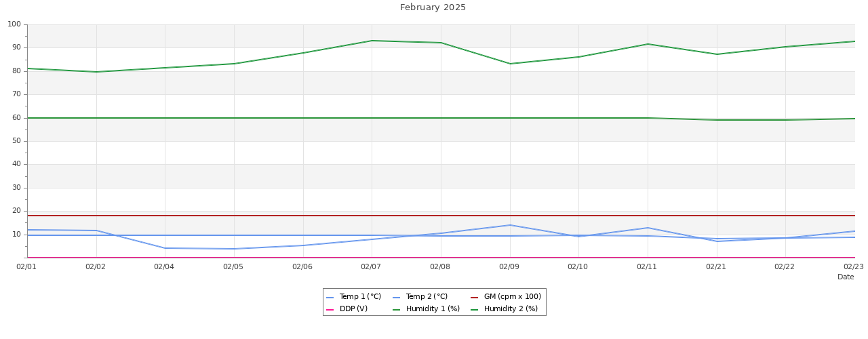Screen dimensions: 868x339
Task: Click the green Humidity 1 legend marker
Action: pos(397,310)
